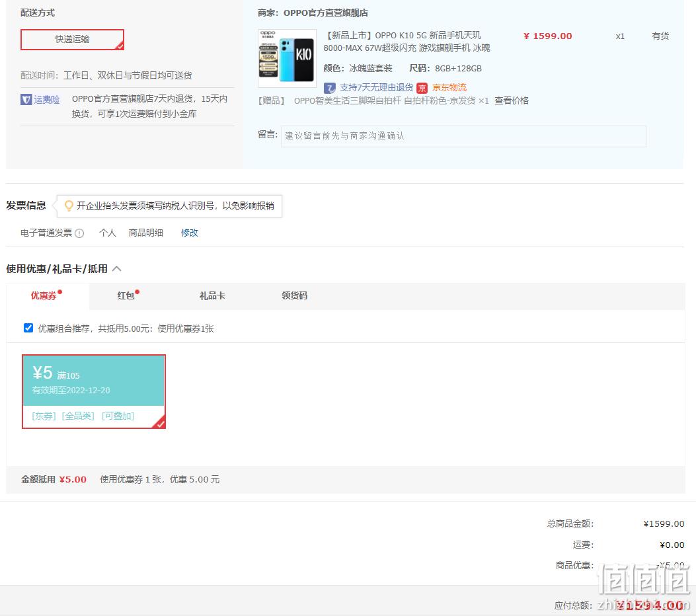Click 支持7天无理由退货 link

point(376,87)
